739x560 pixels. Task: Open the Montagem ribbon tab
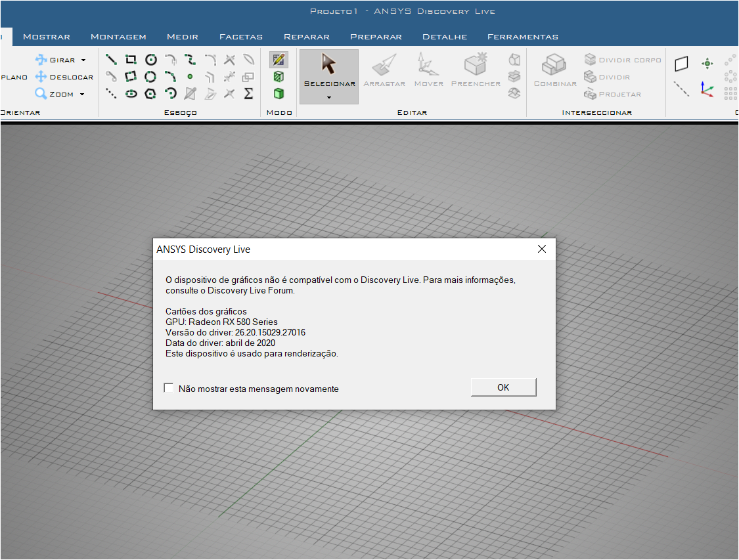pos(118,37)
